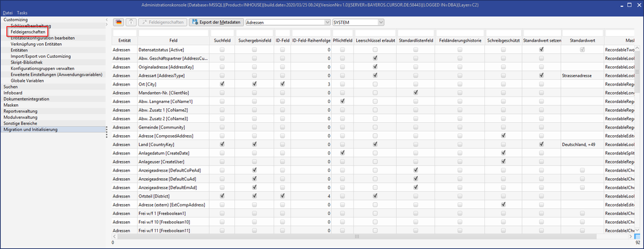The height and width of the screenshot is (249, 644).
Task: Select Schlüsselbearbeitung in the tree
Action: [31, 26]
